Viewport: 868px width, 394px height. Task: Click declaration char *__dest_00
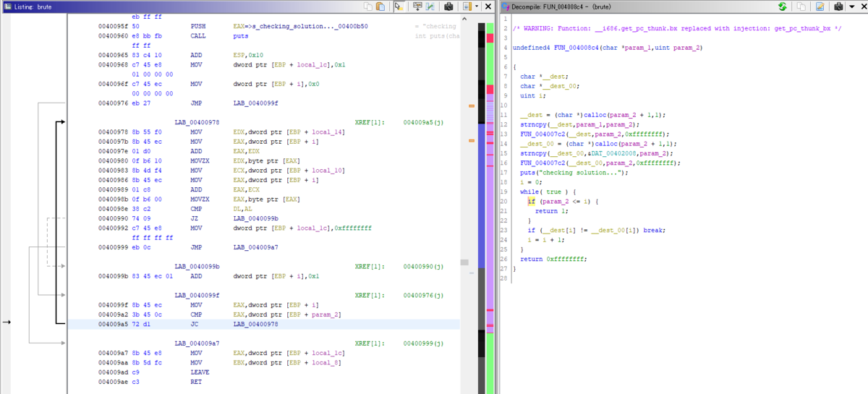click(x=549, y=86)
